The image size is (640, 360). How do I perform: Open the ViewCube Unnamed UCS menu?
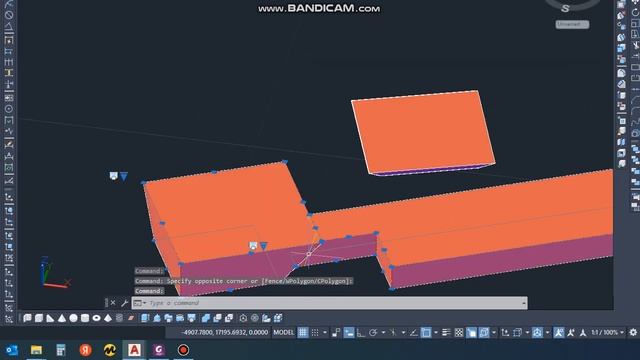(572, 24)
